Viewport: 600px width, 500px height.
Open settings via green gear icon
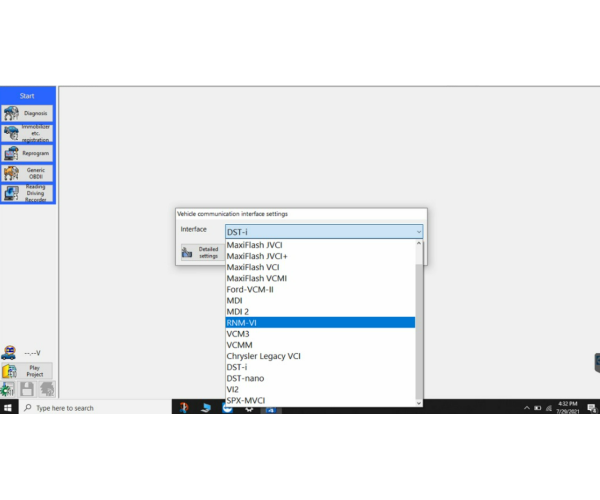click(7, 389)
